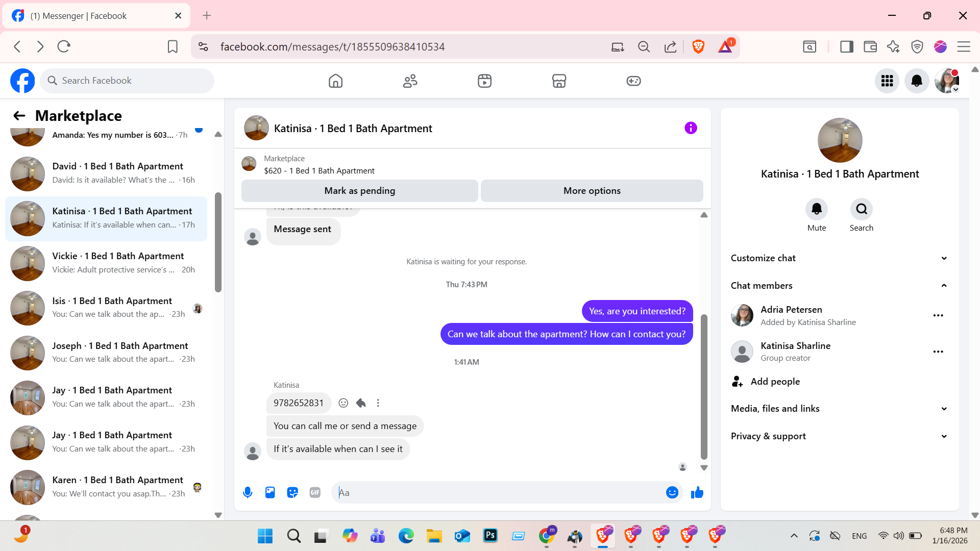Send a thumbs-up like
Screen dimensions: 980x551
tap(697, 492)
